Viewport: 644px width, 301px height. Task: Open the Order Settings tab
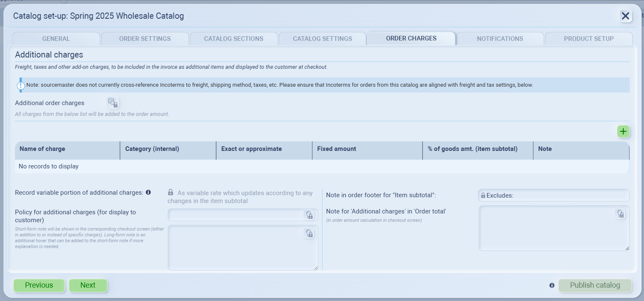(145, 39)
